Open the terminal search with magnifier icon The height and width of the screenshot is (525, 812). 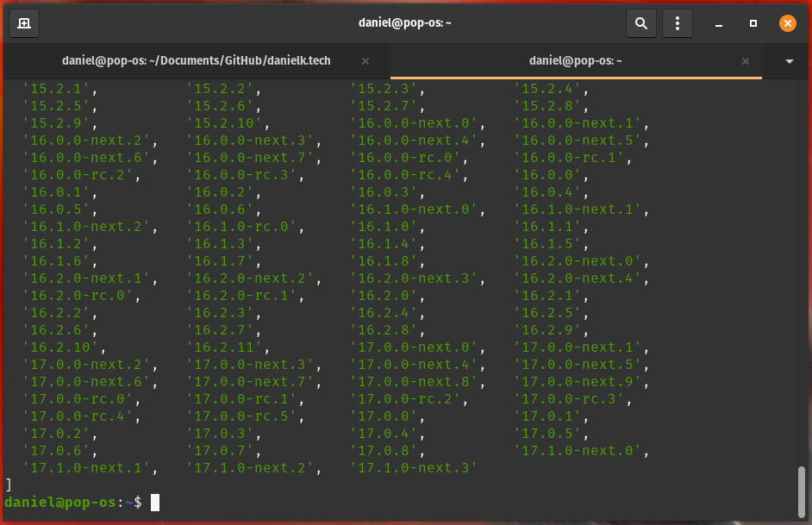tap(641, 23)
